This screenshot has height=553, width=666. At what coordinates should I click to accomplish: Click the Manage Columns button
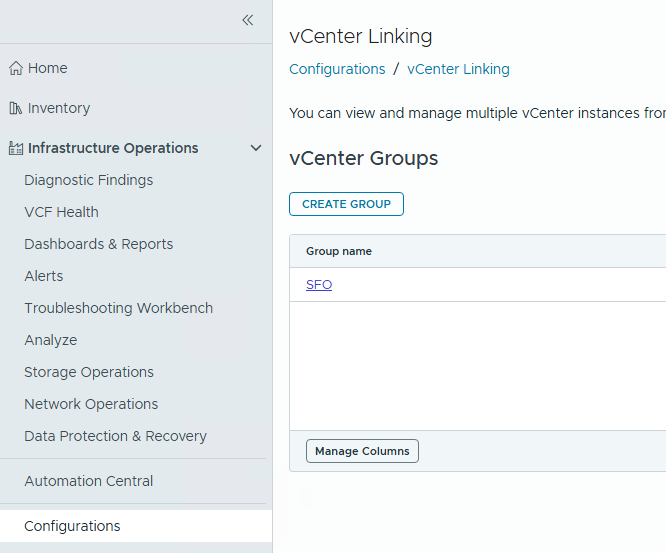pyautogui.click(x=362, y=451)
